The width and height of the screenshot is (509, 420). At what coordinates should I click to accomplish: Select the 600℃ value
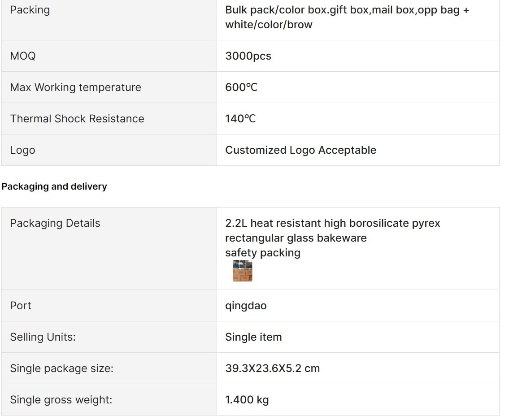tap(241, 87)
